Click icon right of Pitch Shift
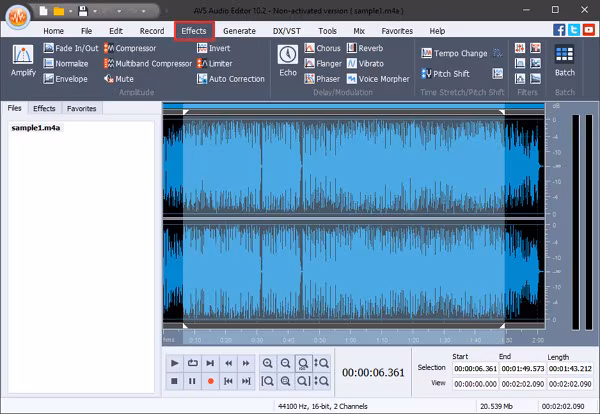 point(497,73)
